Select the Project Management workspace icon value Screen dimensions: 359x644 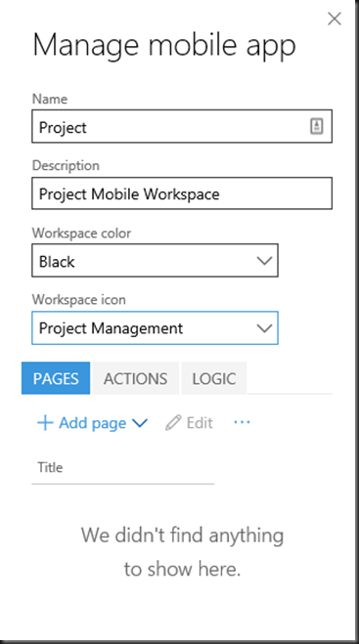[111, 328]
